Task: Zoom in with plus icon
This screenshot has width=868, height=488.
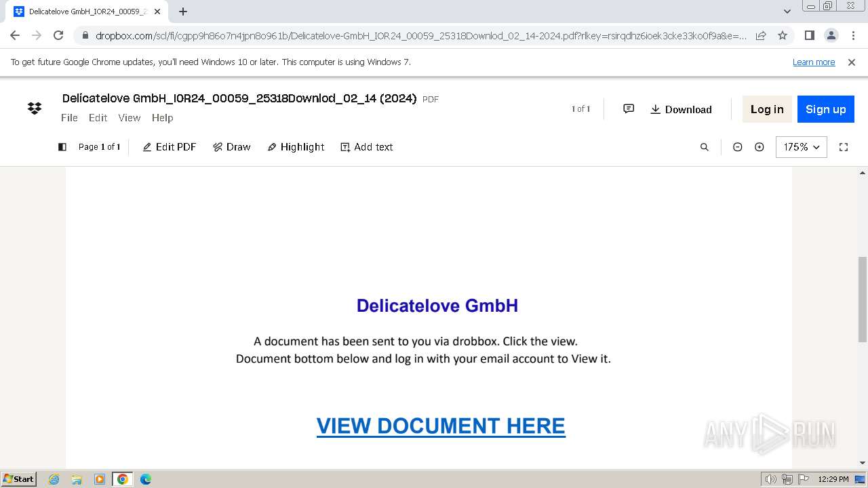Action: (x=759, y=147)
